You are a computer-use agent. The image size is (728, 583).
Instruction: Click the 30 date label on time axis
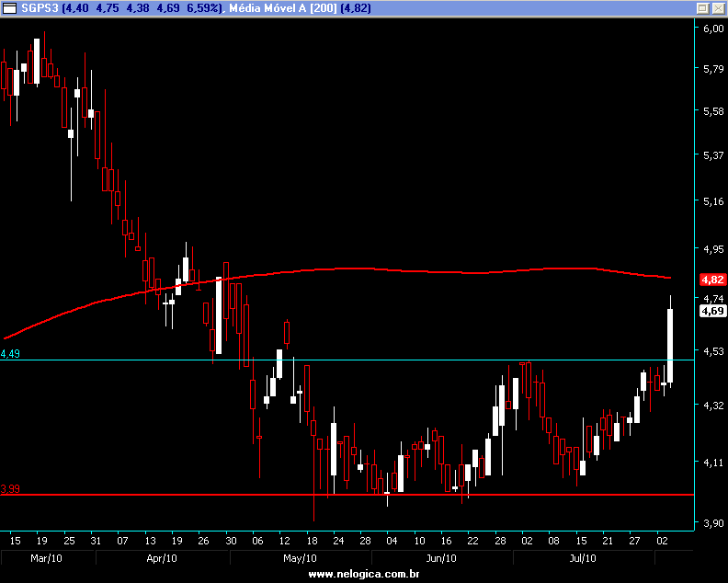[231, 541]
